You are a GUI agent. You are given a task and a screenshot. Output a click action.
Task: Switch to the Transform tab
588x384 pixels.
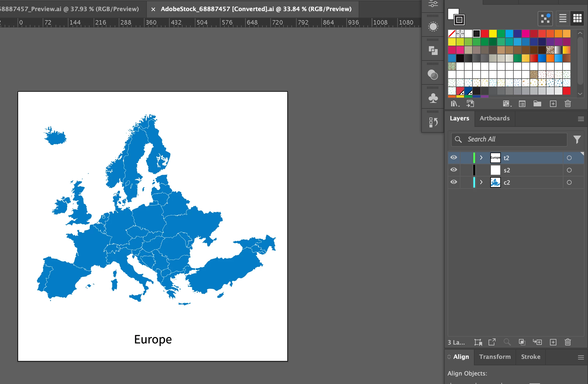click(495, 357)
